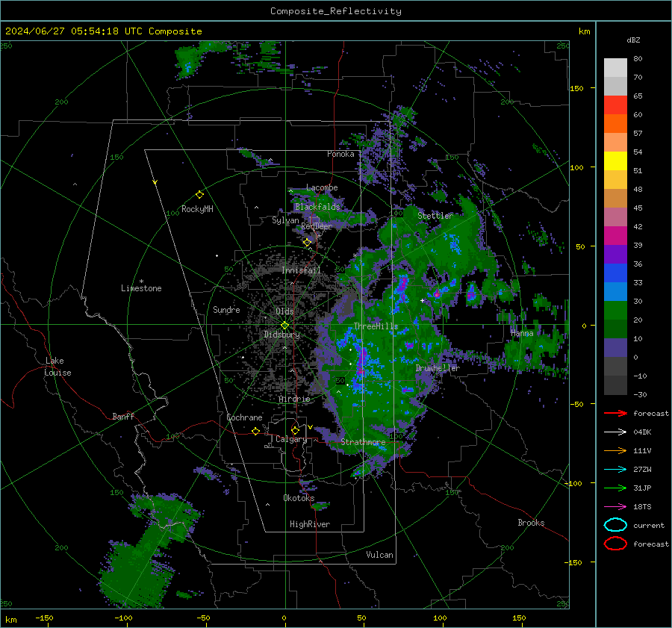Click the Innisfail city label
The height and width of the screenshot is (628, 672).
[x=302, y=270]
